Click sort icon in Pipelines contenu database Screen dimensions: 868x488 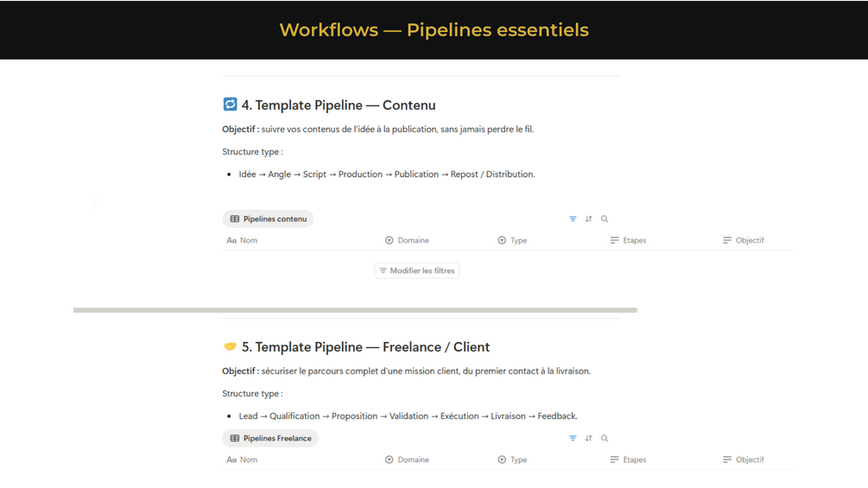[x=589, y=219]
